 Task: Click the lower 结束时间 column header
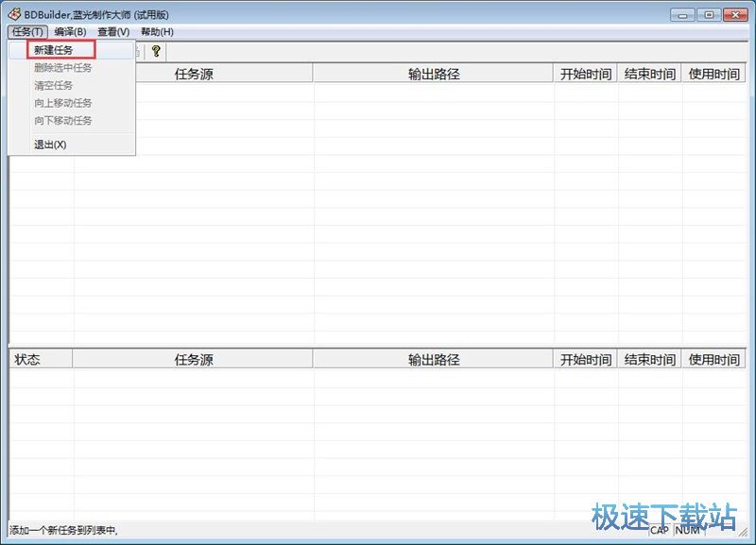click(649, 360)
